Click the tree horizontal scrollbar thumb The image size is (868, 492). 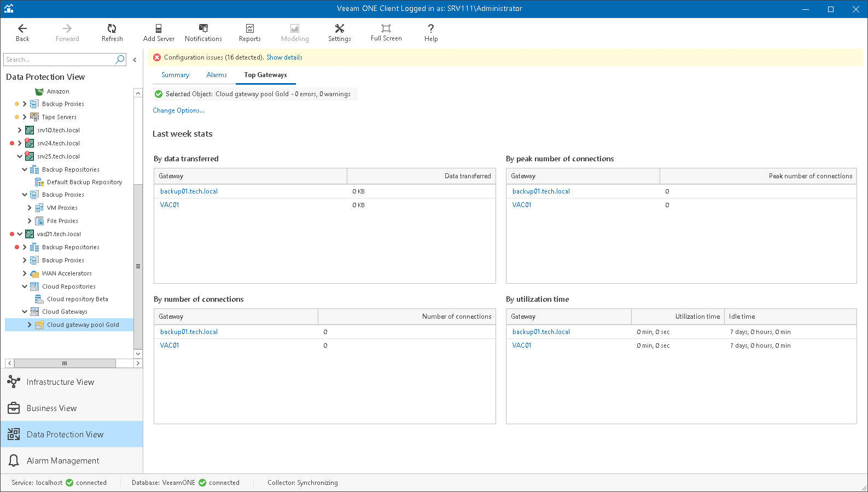click(x=65, y=363)
